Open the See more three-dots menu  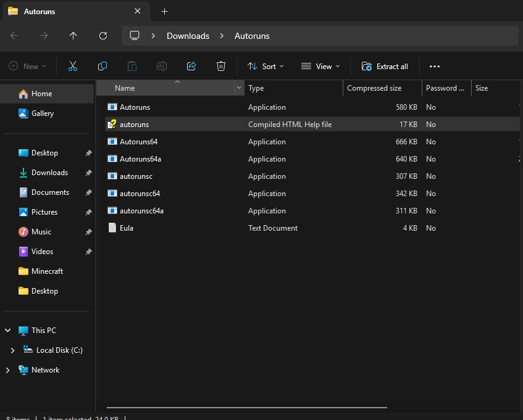tap(434, 66)
